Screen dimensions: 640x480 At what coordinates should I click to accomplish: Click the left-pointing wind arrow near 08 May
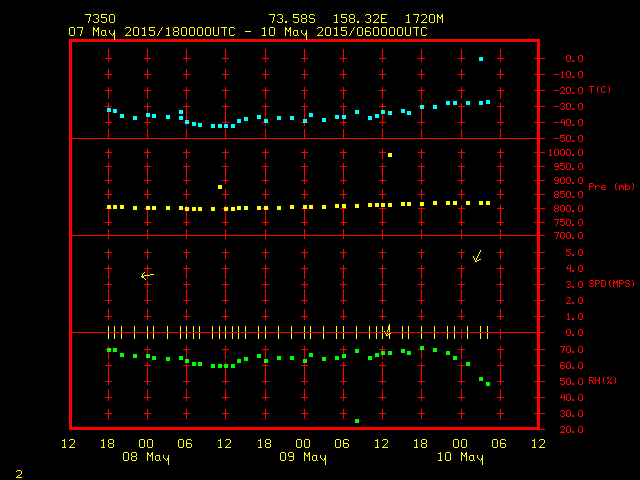click(147, 275)
